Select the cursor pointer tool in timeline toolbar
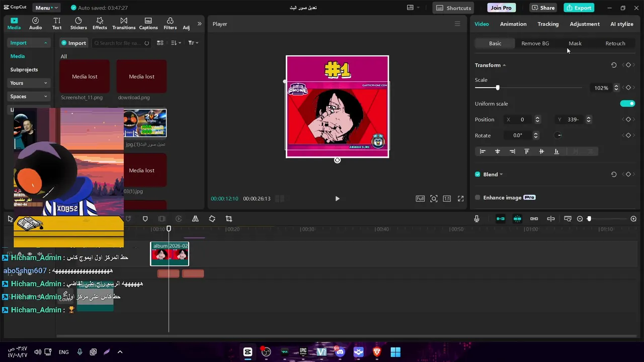 (10, 219)
